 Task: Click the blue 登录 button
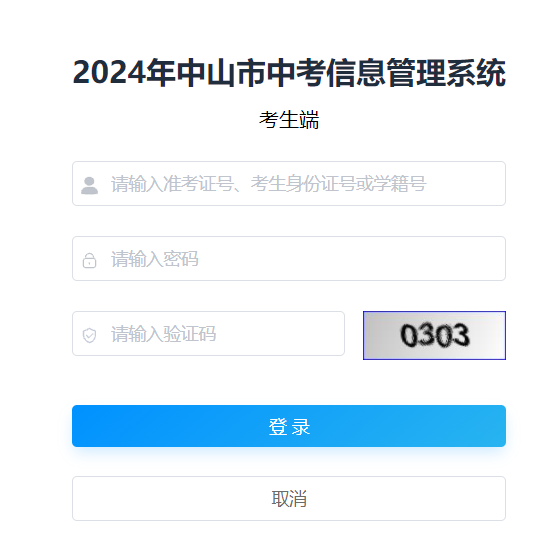point(289,426)
